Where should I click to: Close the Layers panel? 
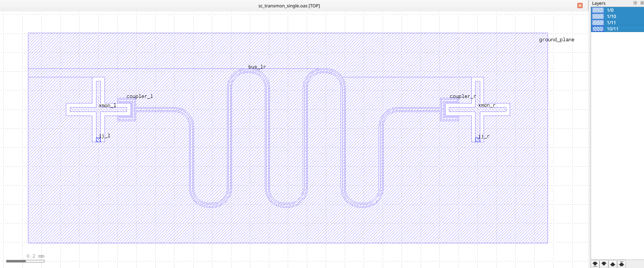click(x=642, y=3)
